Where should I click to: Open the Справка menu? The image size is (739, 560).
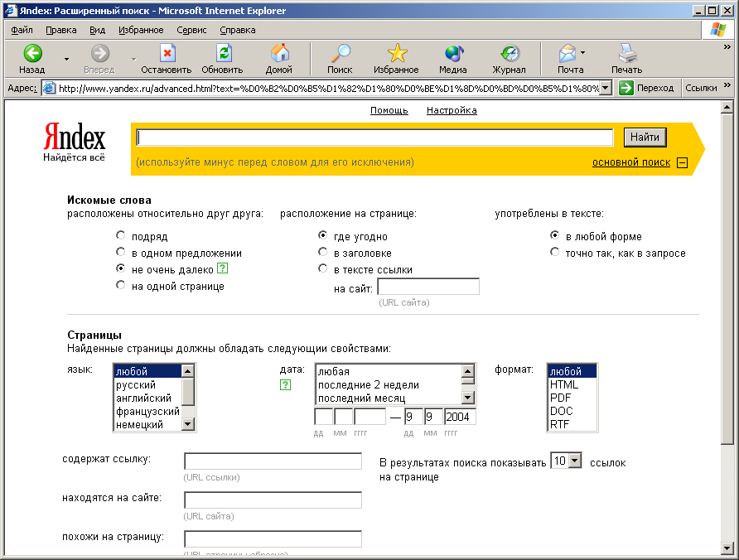click(238, 30)
